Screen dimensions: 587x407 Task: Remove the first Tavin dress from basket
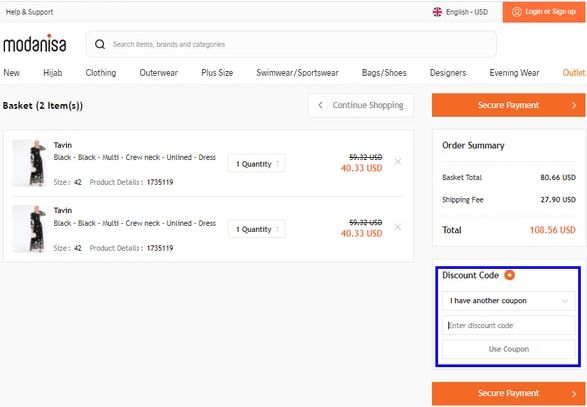398,162
